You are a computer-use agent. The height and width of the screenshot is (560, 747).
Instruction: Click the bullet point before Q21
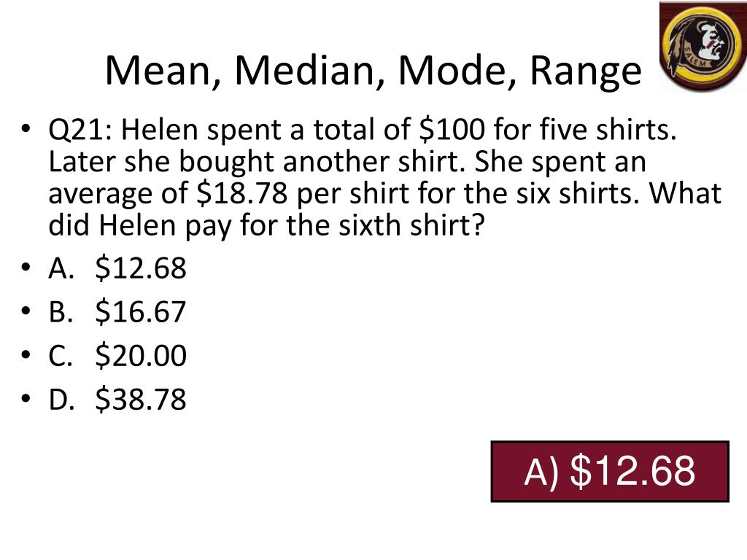26,129
